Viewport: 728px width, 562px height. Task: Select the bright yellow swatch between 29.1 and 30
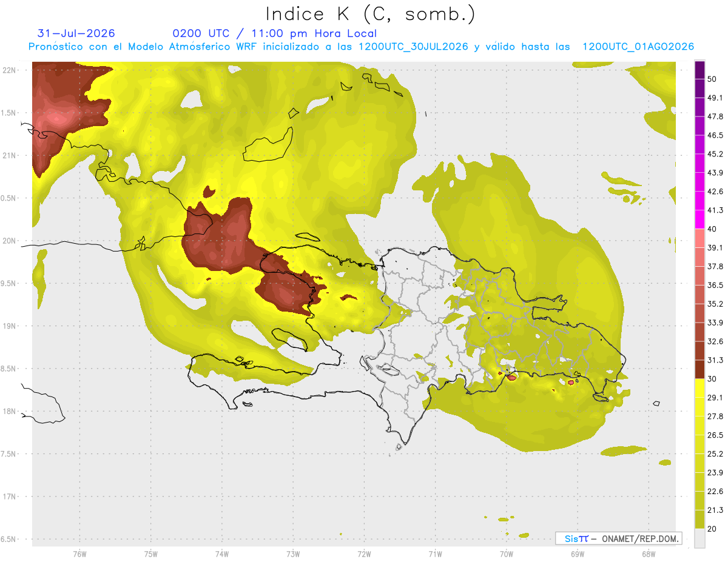click(x=700, y=388)
